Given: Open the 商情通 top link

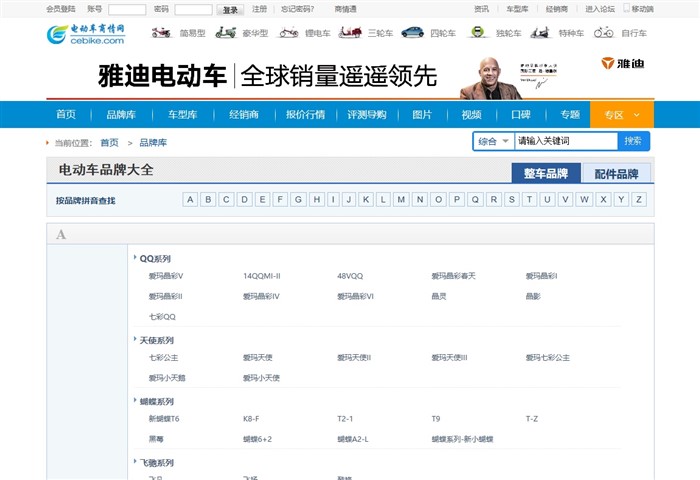Looking at the screenshot, I should (346, 9).
